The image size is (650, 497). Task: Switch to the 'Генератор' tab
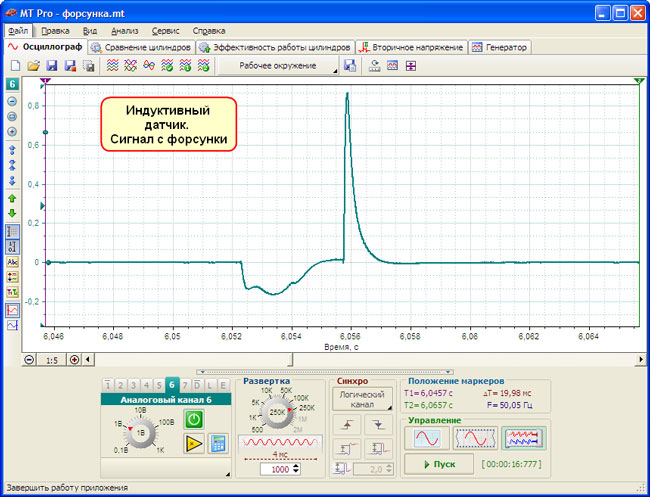click(x=500, y=47)
